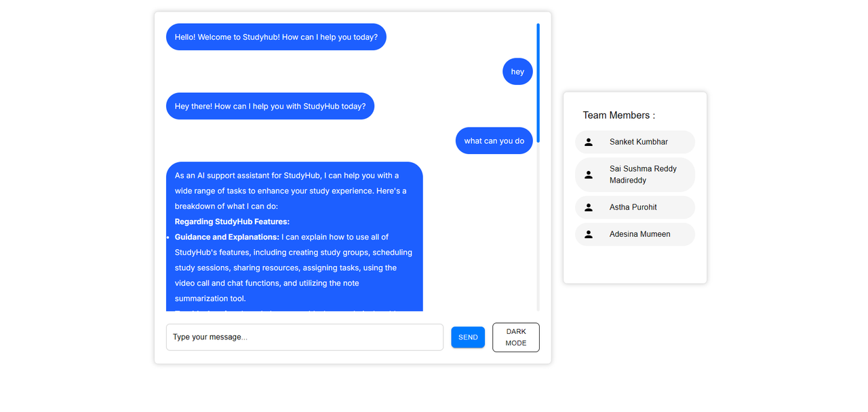Image resolution: width=868 pixels, height=412 pixels.
Task: Send the chat message with SEND button
Action: [468, 337]
